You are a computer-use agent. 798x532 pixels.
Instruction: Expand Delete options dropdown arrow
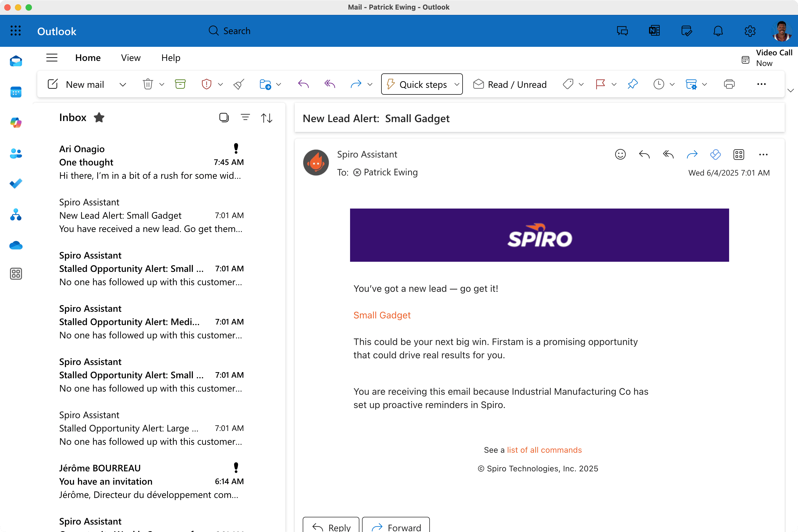click(162, 84)
